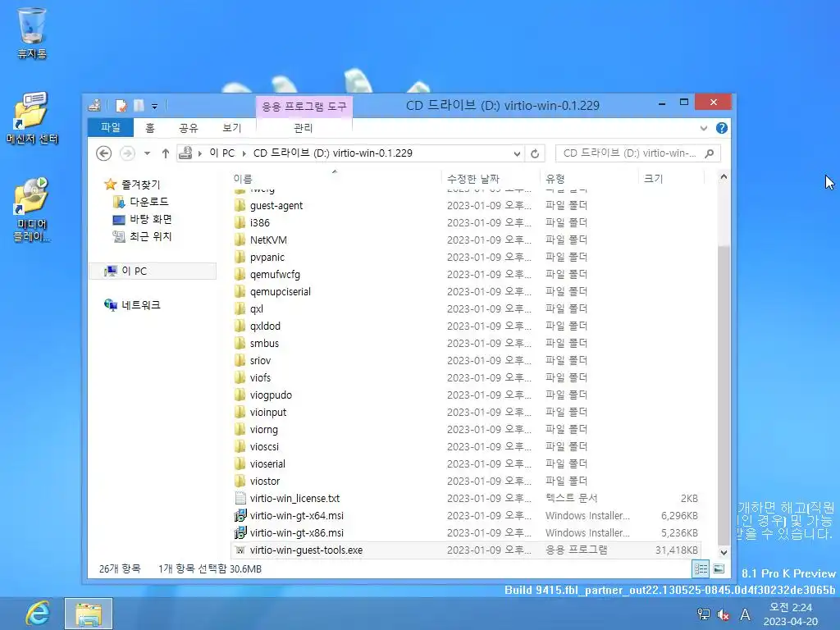Click the Forward navigation arrow
This screenshot has height=630, width=840.
(x=127, y=153)
